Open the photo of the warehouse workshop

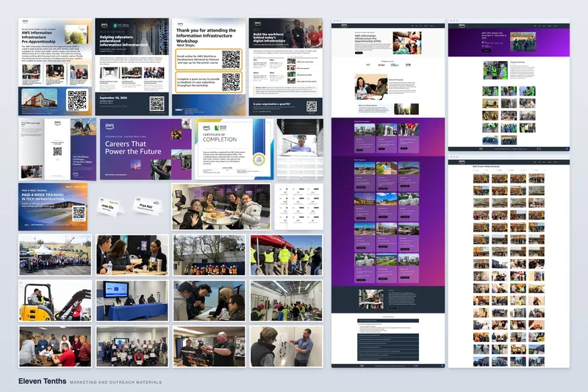point(287,301)
